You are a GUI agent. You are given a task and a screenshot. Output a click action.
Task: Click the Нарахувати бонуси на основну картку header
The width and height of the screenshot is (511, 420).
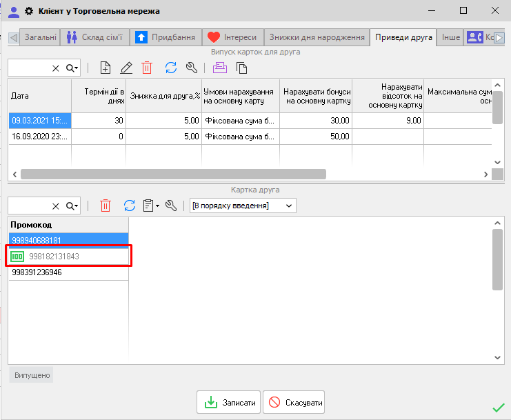coord(316,96)
